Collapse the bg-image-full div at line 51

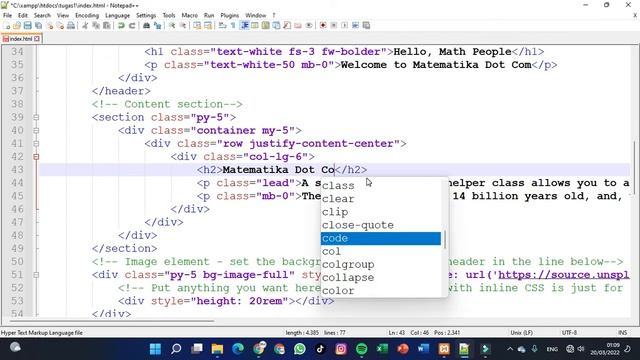coord(36,275)
